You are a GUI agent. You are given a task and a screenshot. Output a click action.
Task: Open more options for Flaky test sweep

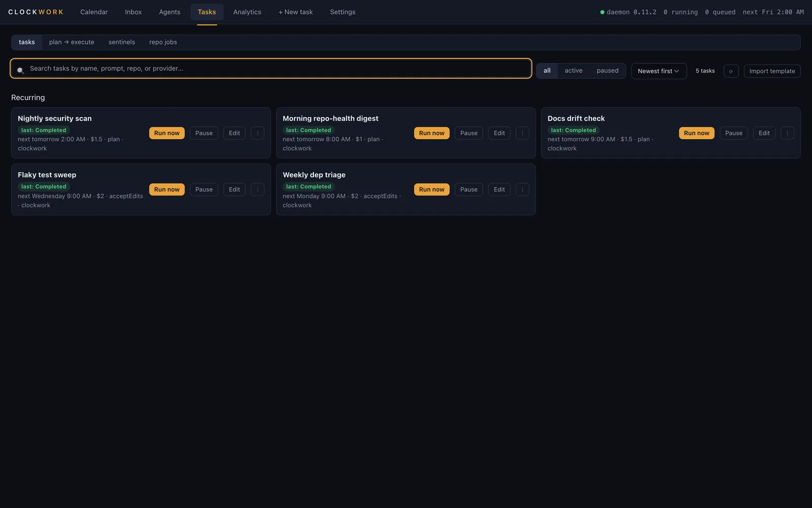257,189
